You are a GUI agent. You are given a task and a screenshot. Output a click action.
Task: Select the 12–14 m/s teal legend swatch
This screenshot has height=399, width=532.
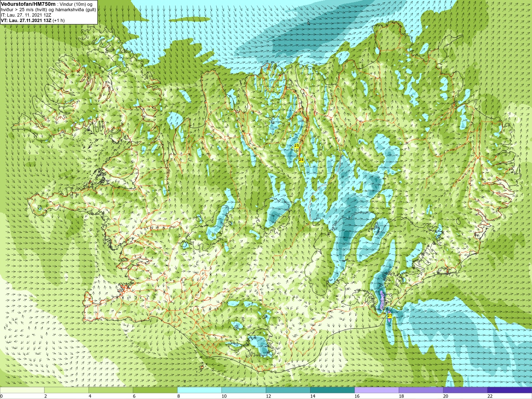click(x=288, y=390)
